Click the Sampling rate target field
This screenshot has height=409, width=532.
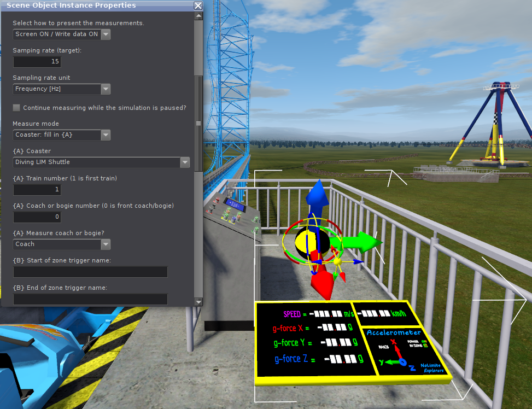(x=37, y=62)
